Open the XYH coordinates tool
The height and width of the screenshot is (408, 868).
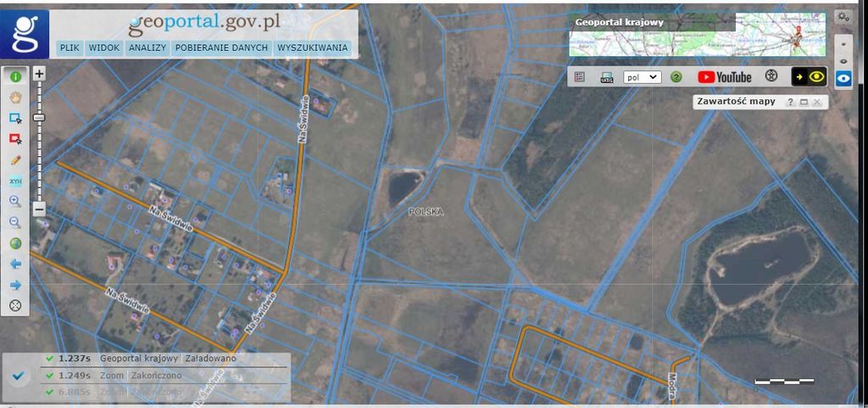click(x=15, y=181)
